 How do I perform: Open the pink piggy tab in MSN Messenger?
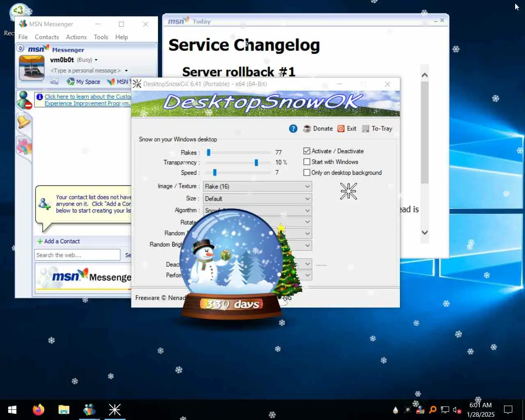(x=24, y=146)
